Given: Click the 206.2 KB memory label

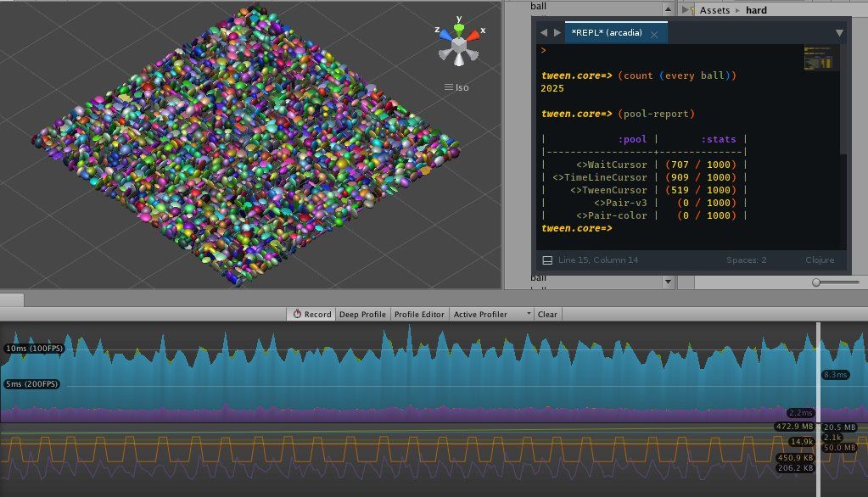Looking at the screenshot, I should pyautogui.click(x=796, y=468).
